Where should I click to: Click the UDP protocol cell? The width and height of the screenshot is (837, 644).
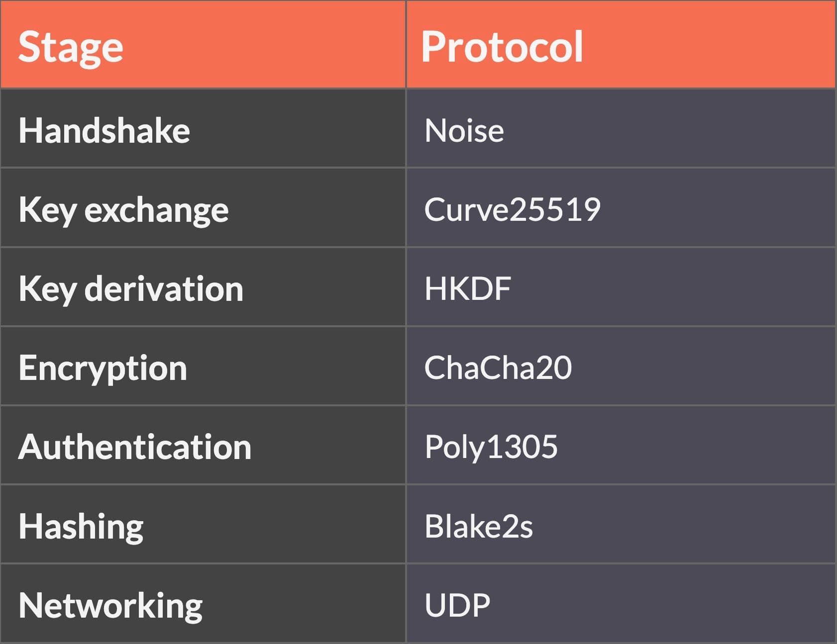(457, 605)
